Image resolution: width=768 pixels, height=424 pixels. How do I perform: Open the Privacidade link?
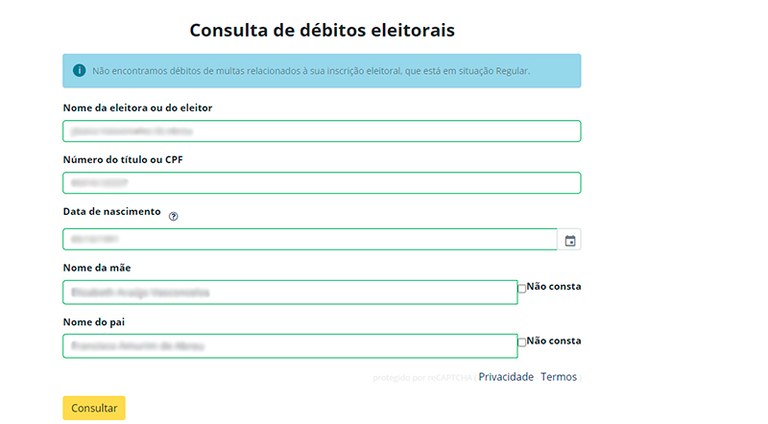tap(506, 377)
